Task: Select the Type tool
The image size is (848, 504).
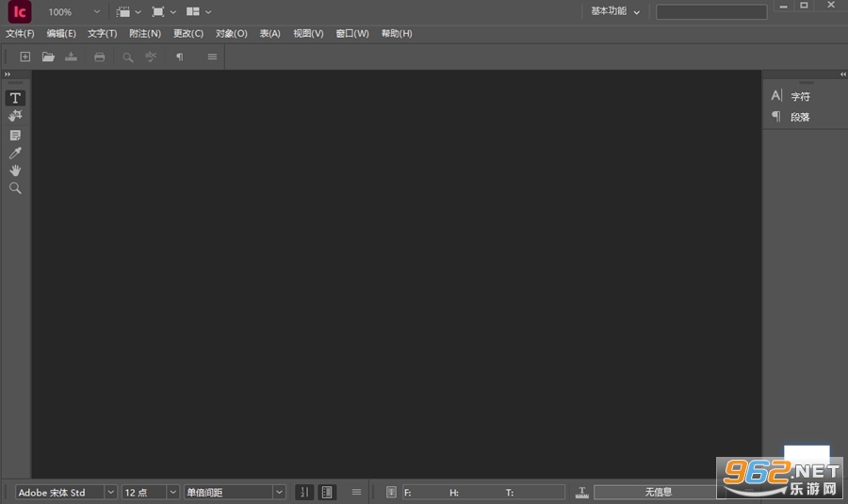Action: pyautogui.click(x=15, y=98)
